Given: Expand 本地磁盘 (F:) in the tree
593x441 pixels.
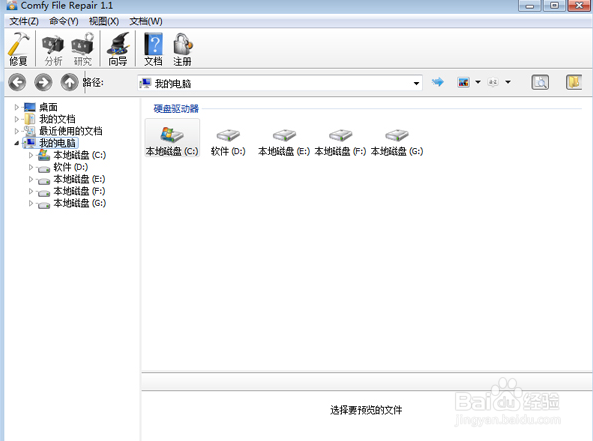Looking at the screenshot, I should (31, 191).
